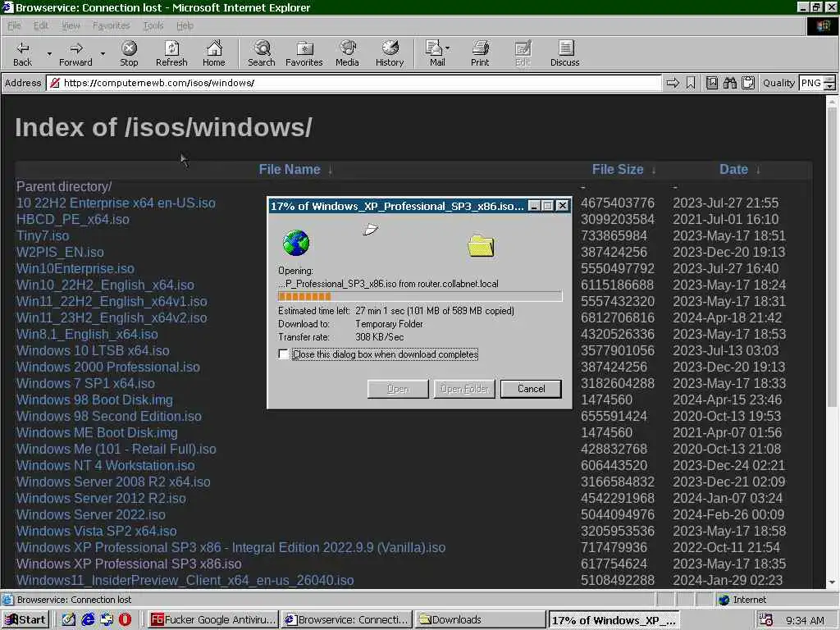Open the Favorites menu
This screenshot has width=840, height=630.
click(111, 25)
